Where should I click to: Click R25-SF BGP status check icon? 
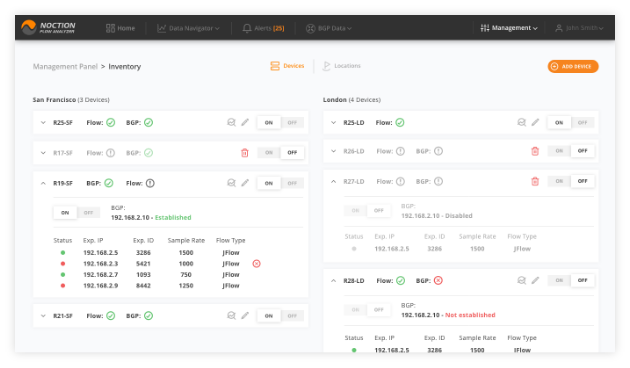coord(148,123)
